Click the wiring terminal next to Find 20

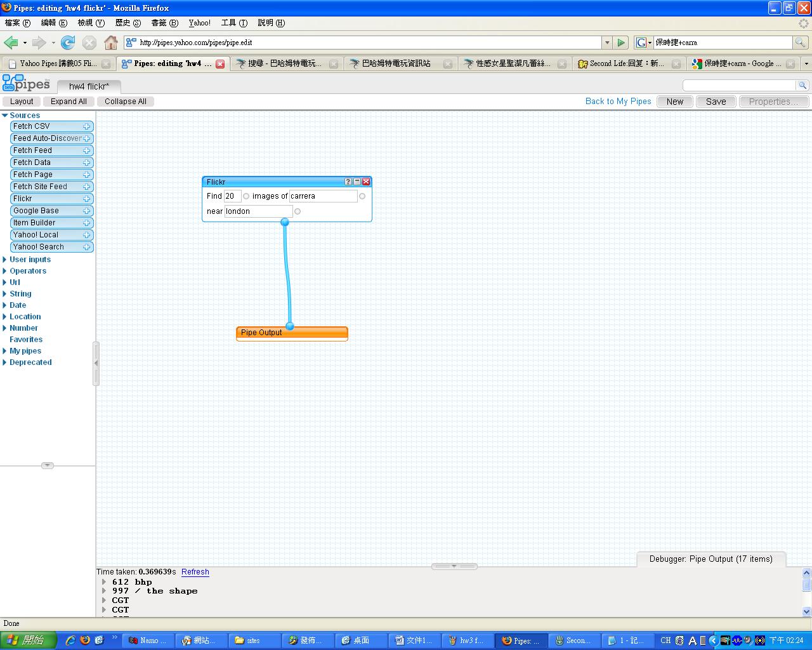pyautogui.click(x=246, y=196)
